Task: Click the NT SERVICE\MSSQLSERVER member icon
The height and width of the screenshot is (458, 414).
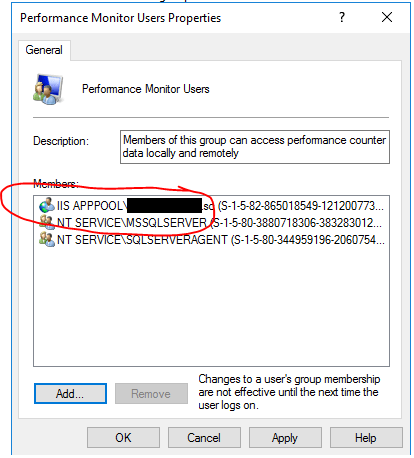Action: tap(47, 222)
